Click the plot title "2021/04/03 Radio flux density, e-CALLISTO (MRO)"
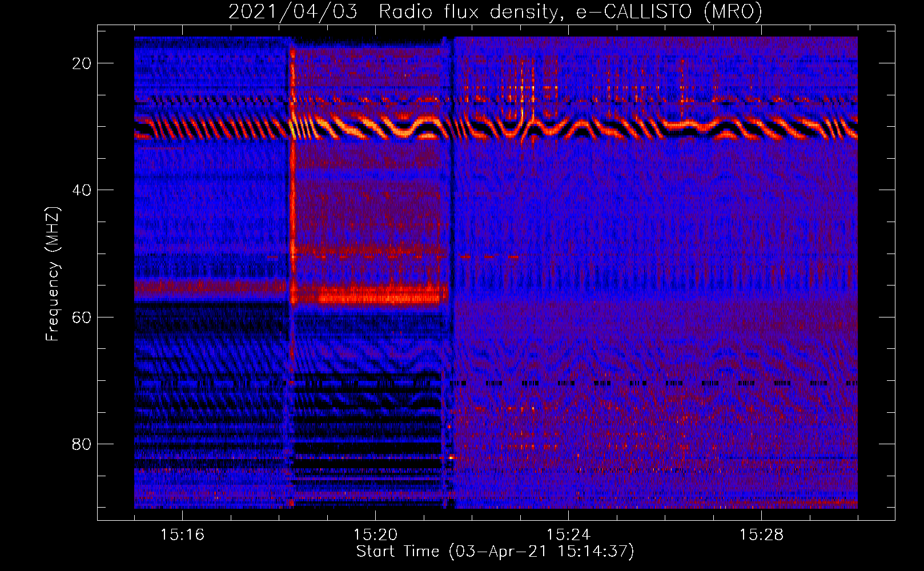924x571 pixels. [x=495, y=11]
